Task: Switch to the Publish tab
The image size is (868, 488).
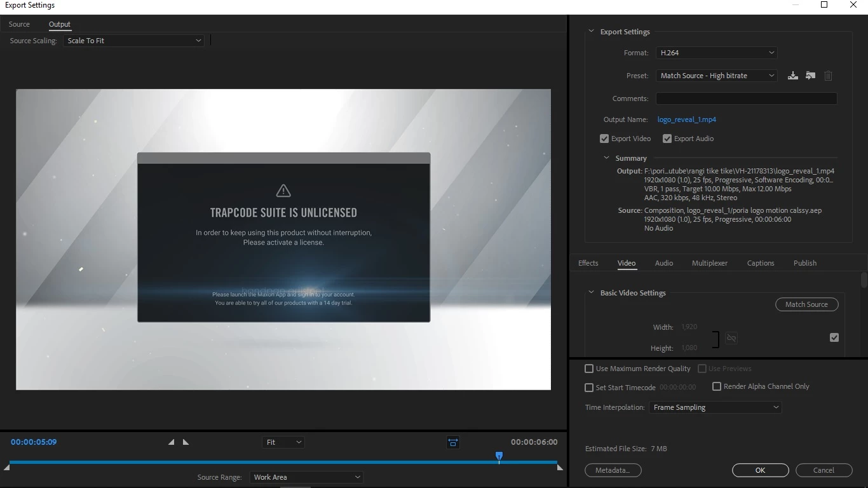Action: 805,263
